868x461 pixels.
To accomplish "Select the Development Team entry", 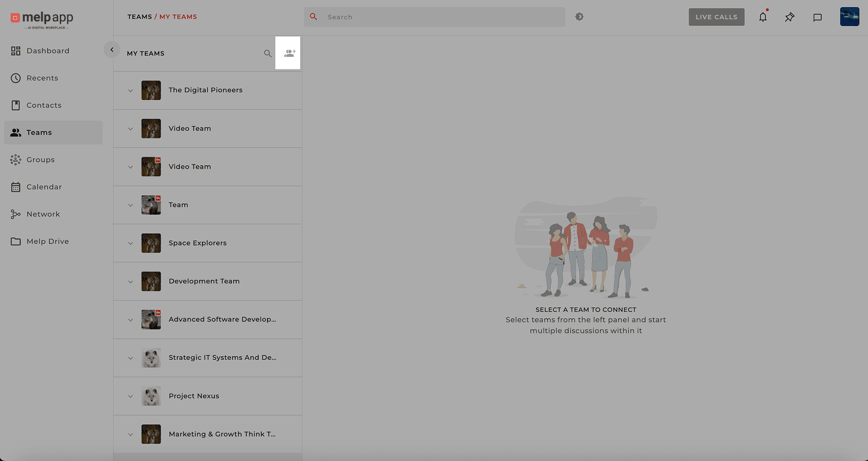I will click(204, 281).
